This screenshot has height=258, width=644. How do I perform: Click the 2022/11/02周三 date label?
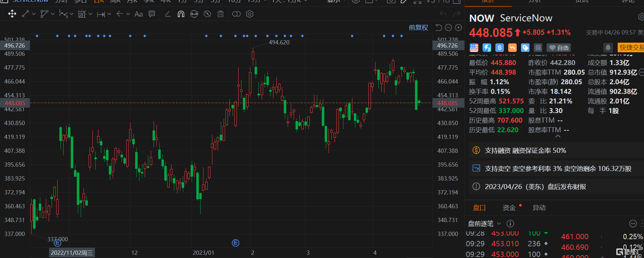pos(72,253)
